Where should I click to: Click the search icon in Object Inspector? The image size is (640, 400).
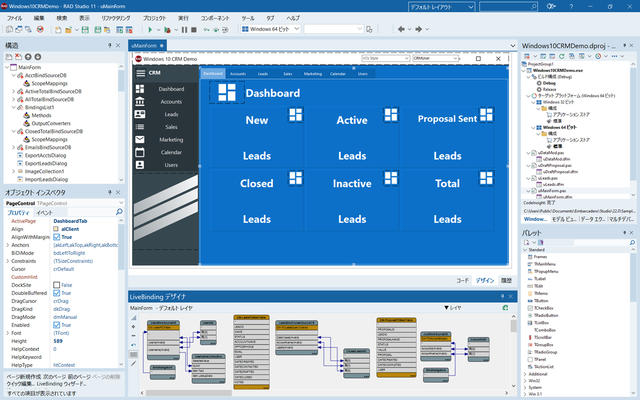click(x=119, y=212)
